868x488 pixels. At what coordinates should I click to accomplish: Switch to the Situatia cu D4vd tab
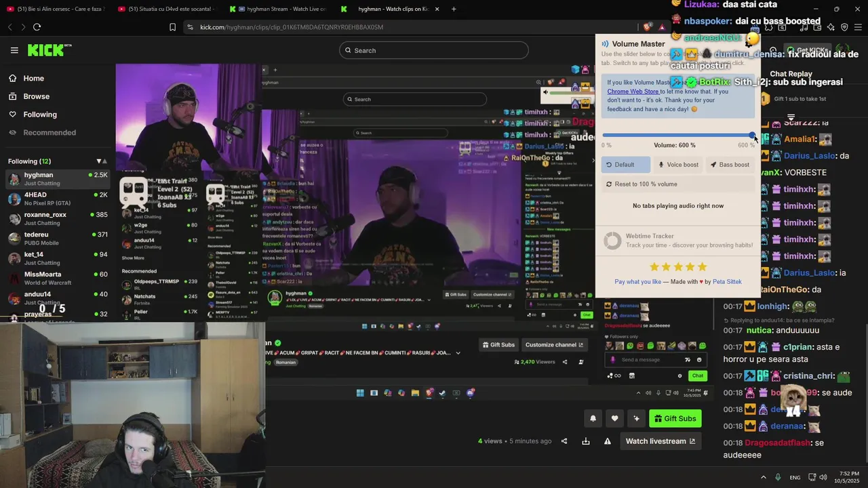click(166, 9)
